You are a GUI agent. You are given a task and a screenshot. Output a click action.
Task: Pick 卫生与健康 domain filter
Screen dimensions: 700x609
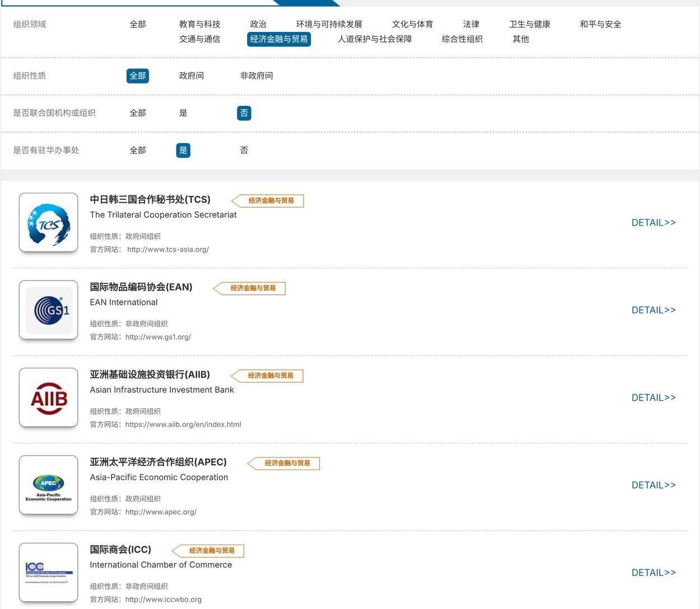point(530,24)
